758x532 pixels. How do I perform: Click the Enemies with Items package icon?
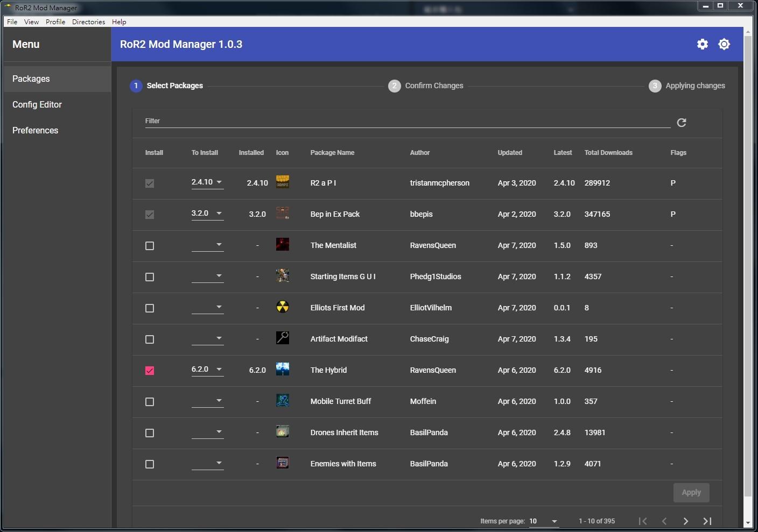(282, 463)
